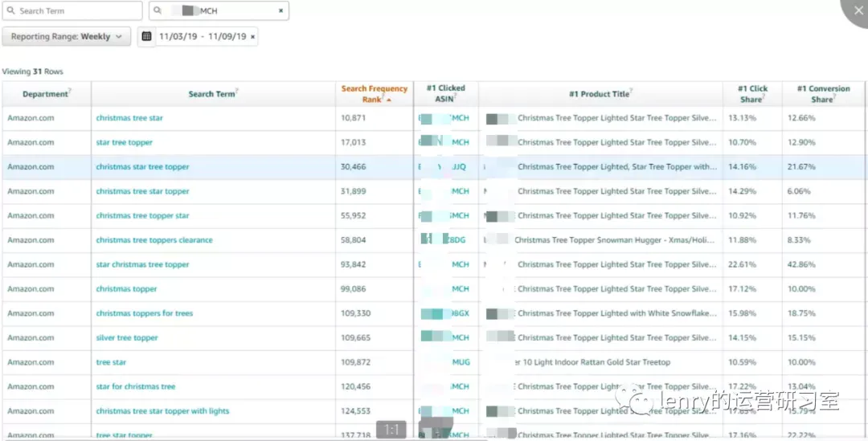Screen dimensions: 868x441
Task: Select the 'christmas toppers for trees' link
Action: [x=145, y=313]
